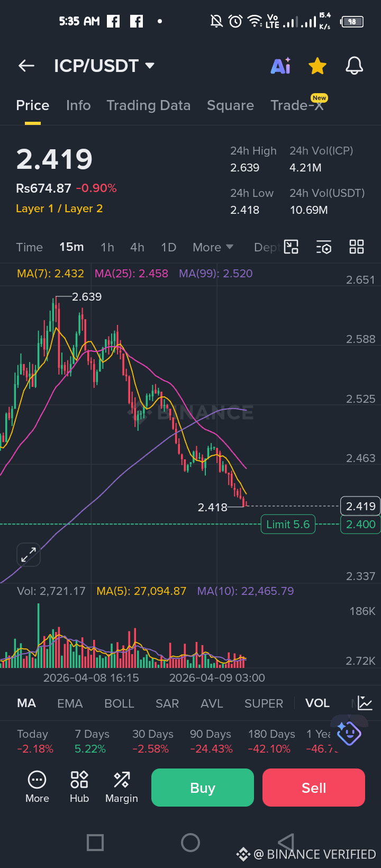Tap the 2.419 current price tag

coord(360,506)
